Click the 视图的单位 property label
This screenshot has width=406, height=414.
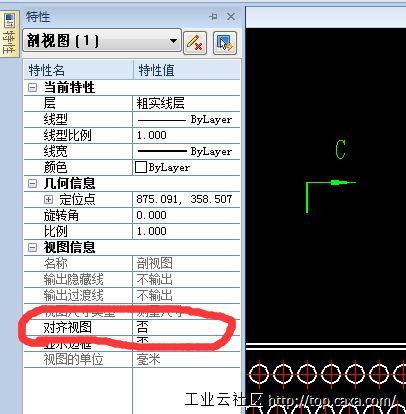pyautogui.click(x=73, y=359)
